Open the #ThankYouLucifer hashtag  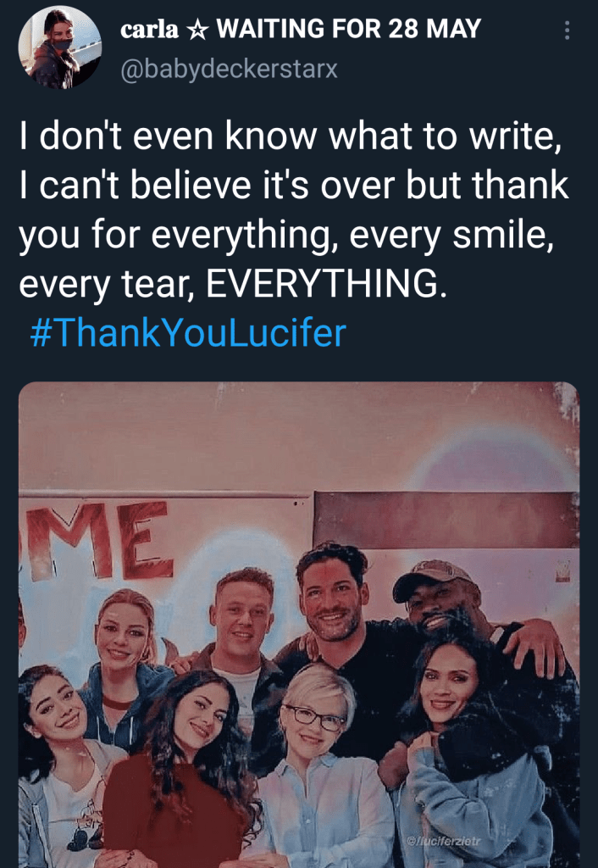coord(188,333)
